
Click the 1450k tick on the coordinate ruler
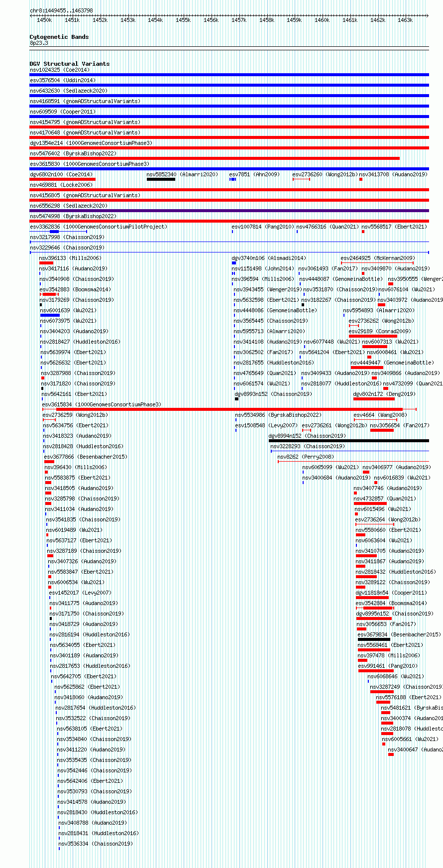44,20
